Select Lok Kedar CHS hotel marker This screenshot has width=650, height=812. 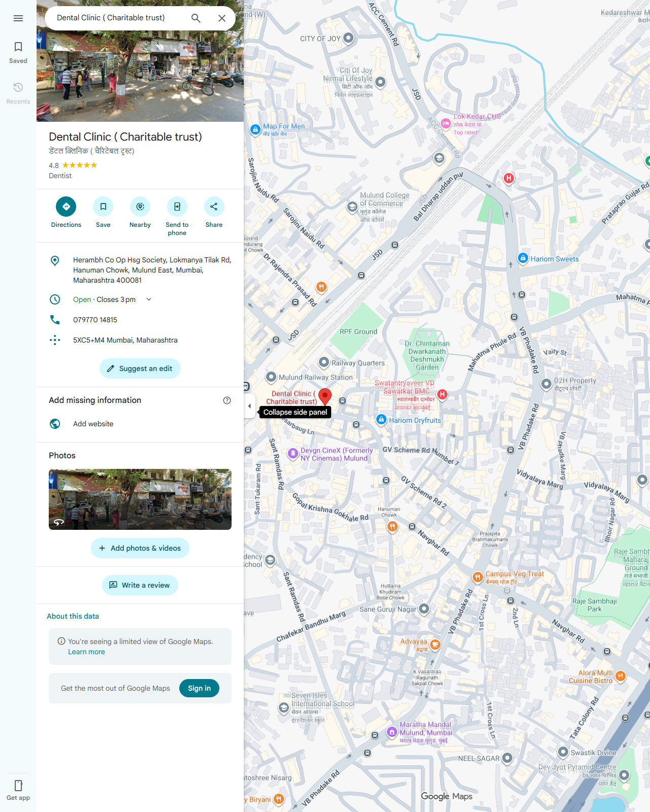[x=446, y=123]
